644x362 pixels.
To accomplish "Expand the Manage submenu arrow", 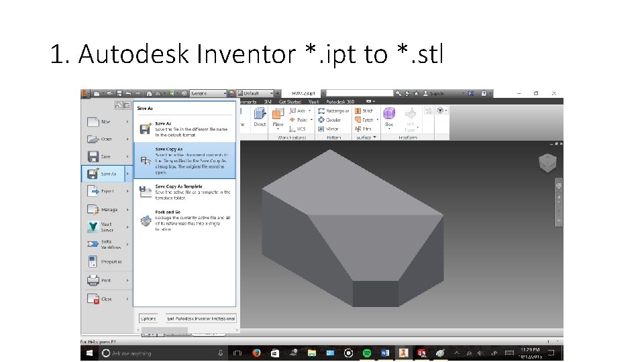I will coord(127,209).
